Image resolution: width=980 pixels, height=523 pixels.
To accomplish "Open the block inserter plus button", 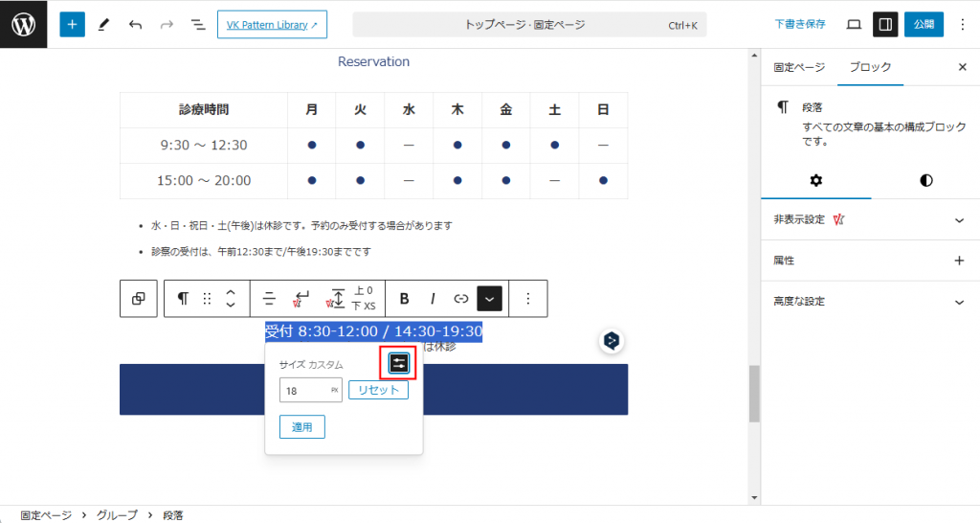I will pyautogui.click(x=72, y=24).
